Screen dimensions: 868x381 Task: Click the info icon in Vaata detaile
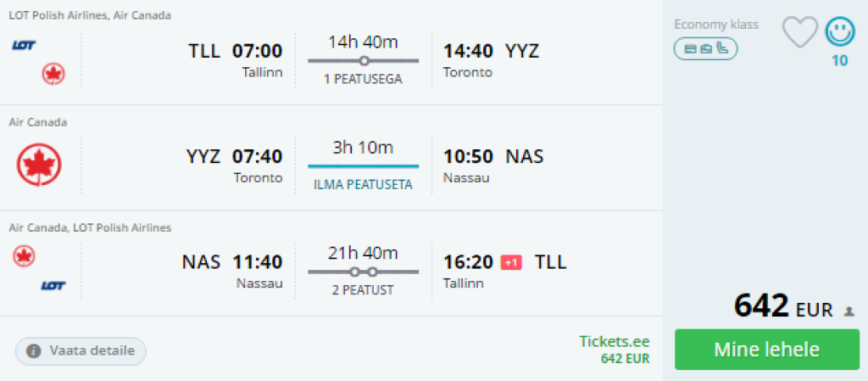(x=35, y=351)
